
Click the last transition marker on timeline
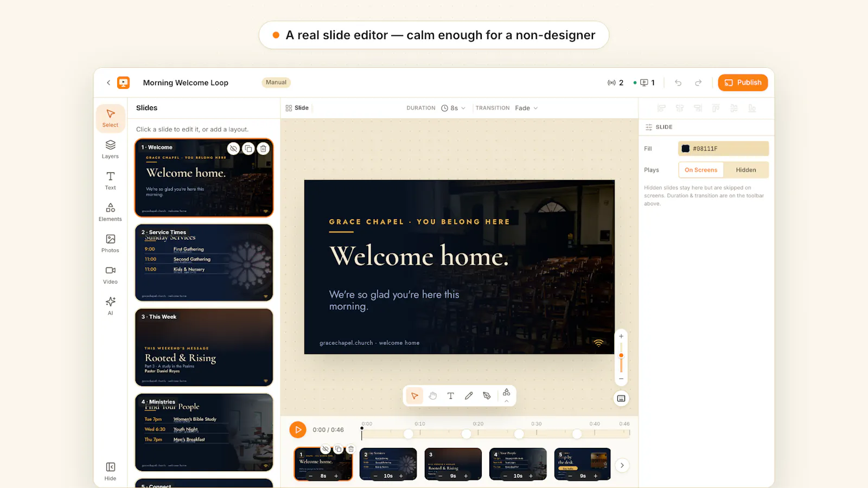click(577, 434)
